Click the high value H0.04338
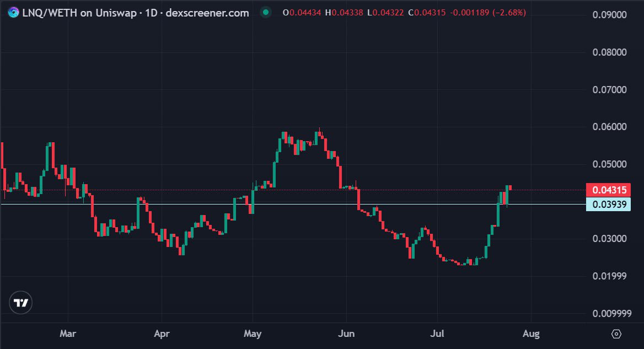Image resolution: width=644 pixels, height=349 pixels. coord(344,13)
